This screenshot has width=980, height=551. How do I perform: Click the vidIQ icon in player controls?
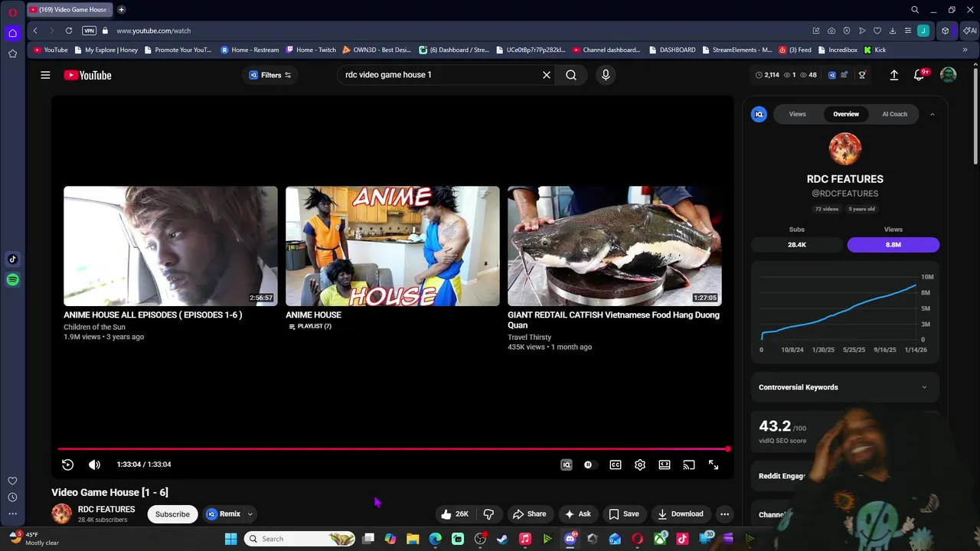(x=567, y=465)
